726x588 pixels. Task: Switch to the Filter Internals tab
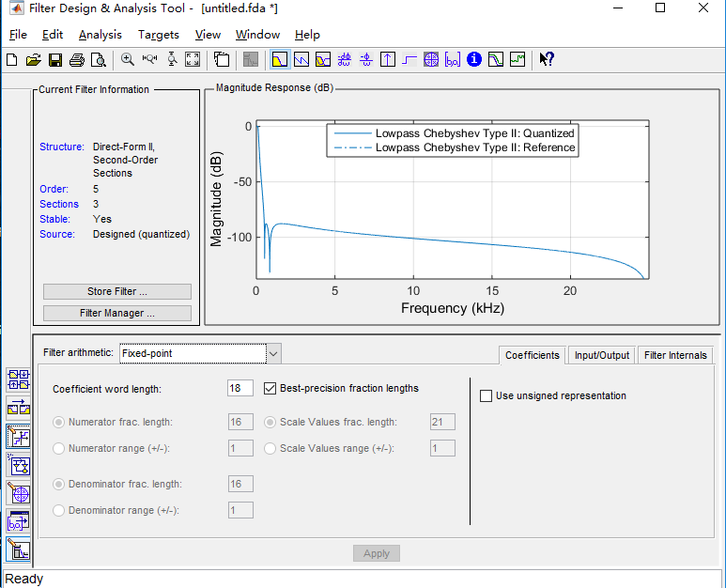(675, 355)
